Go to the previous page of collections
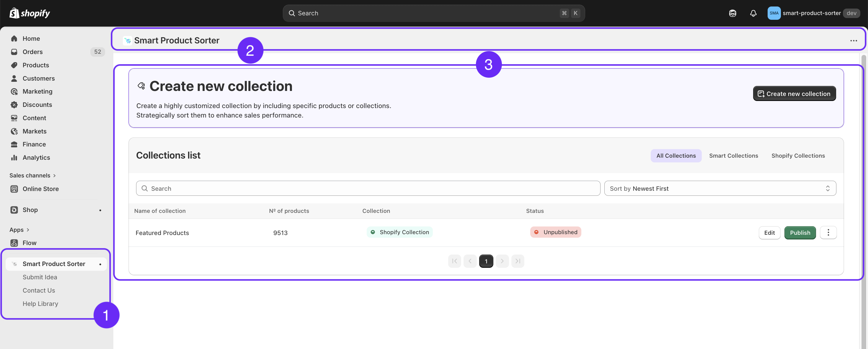The width and height of the screenshot is (868, 349). click(470, 261)
